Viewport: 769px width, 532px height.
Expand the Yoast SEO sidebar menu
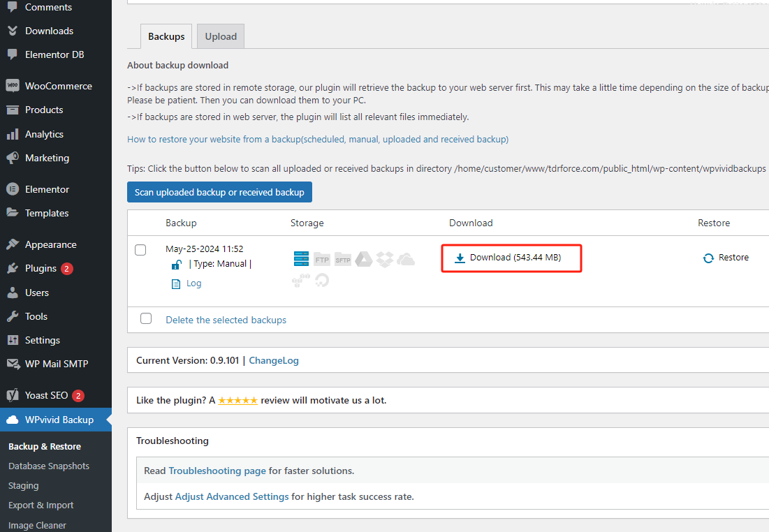(x=46, y=395)
